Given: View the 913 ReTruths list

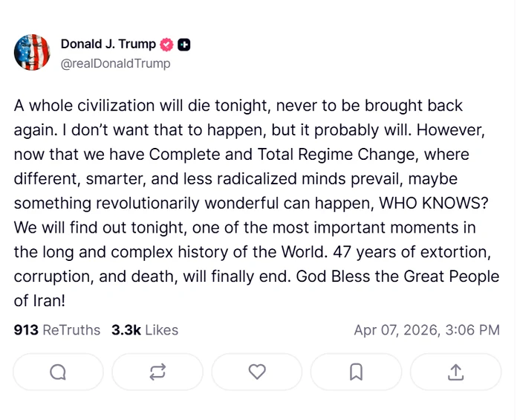Looking at the screenshot, I should (x=57, y=330).
